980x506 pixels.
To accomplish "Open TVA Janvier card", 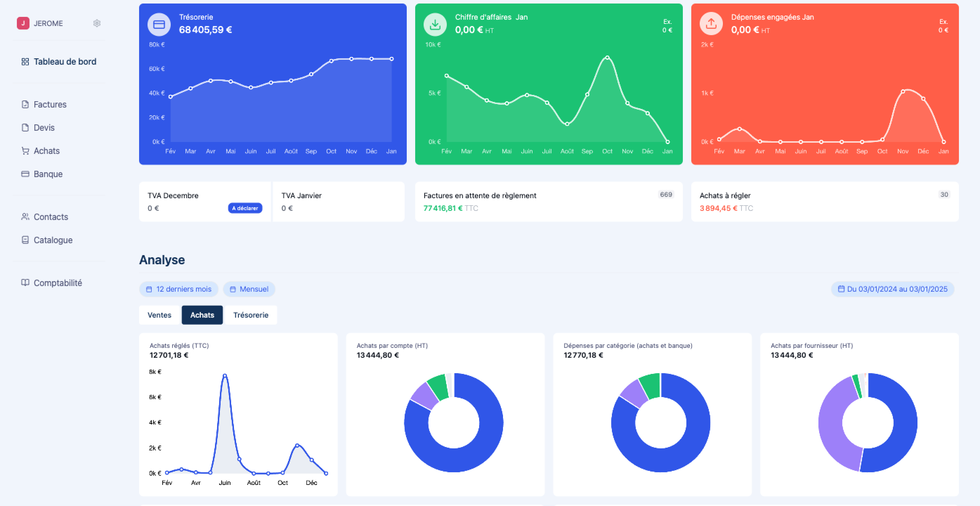I will tap(339, 202).
